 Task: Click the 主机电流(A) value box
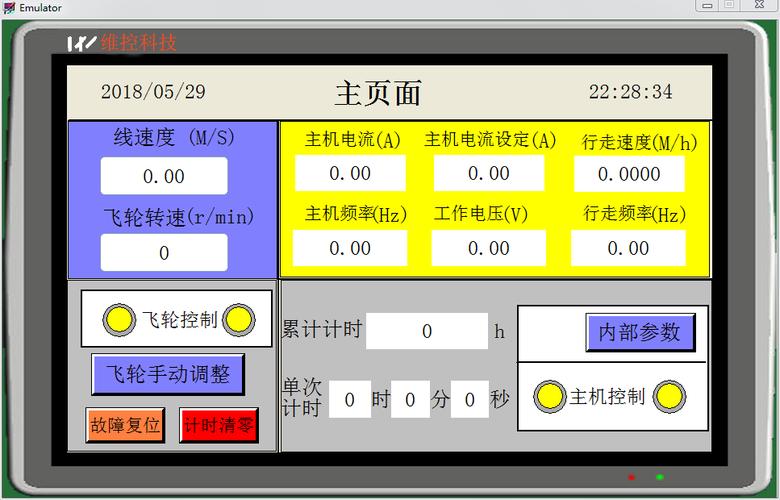tap(350, 173)
